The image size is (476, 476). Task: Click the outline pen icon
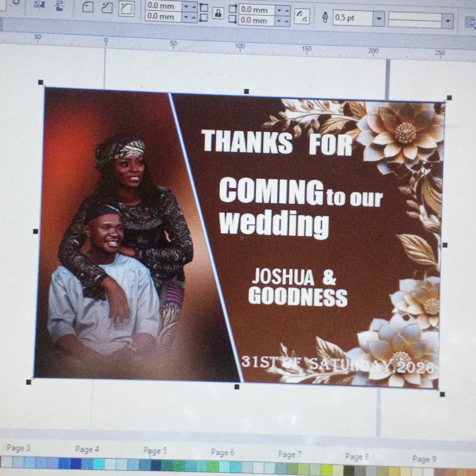pyautogui.click(x=325, y=17)
